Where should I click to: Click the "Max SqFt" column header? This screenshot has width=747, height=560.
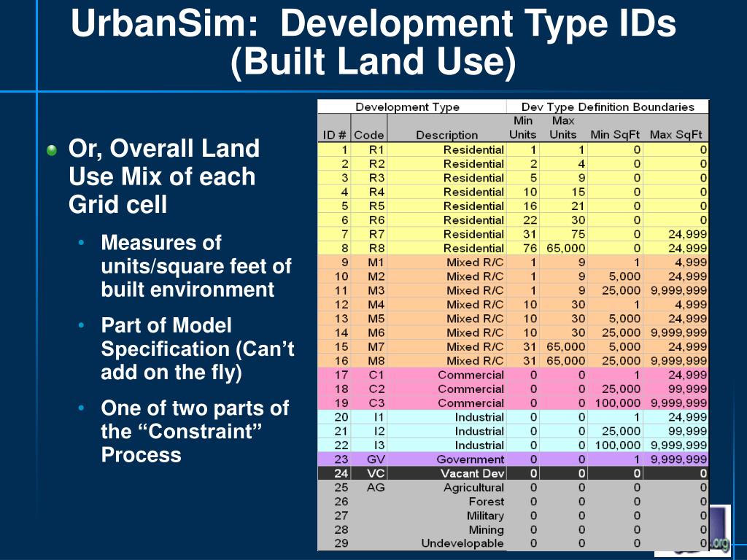[x=676, y=135]
